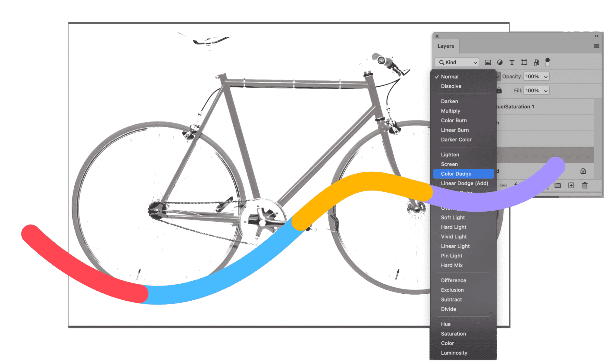Select the Layers panel tab
The height and width of the screenshot is (364, 604).
[x=446, y=46]
